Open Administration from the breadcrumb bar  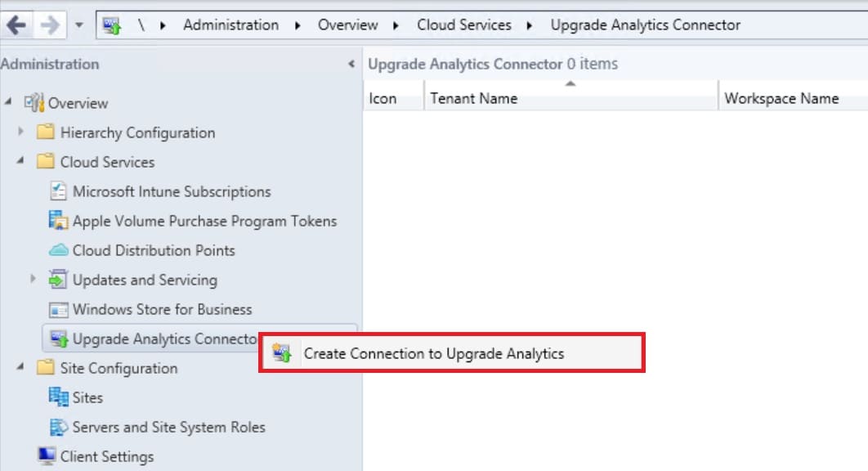coord(231,25)
